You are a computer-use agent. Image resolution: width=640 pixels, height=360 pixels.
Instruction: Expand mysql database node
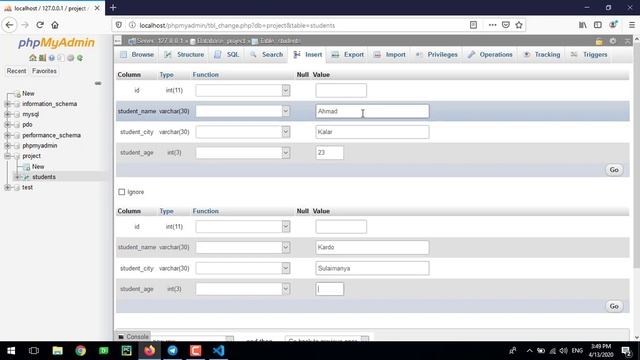point(7,114)
